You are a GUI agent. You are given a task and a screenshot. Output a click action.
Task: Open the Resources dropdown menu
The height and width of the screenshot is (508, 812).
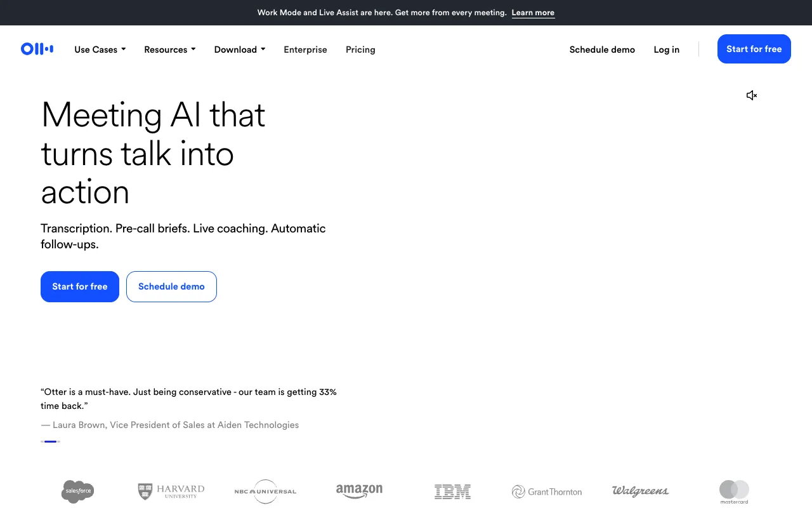point(170,50)
